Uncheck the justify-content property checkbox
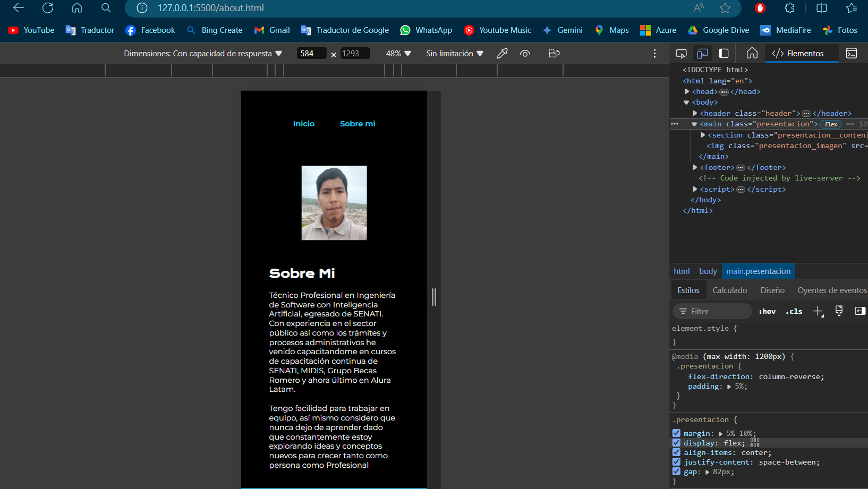 pos(676,462)
